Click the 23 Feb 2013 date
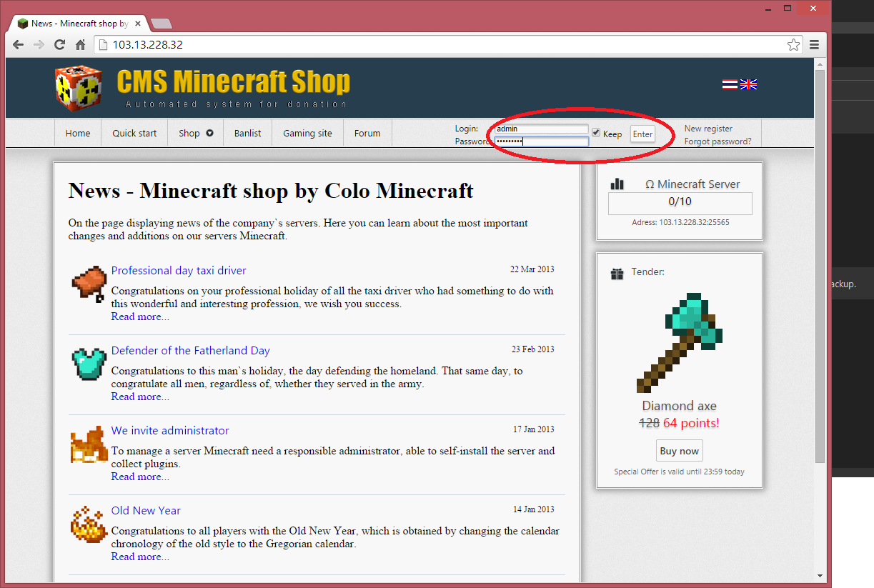The image size is (874, 588). [x=532, y=349]
